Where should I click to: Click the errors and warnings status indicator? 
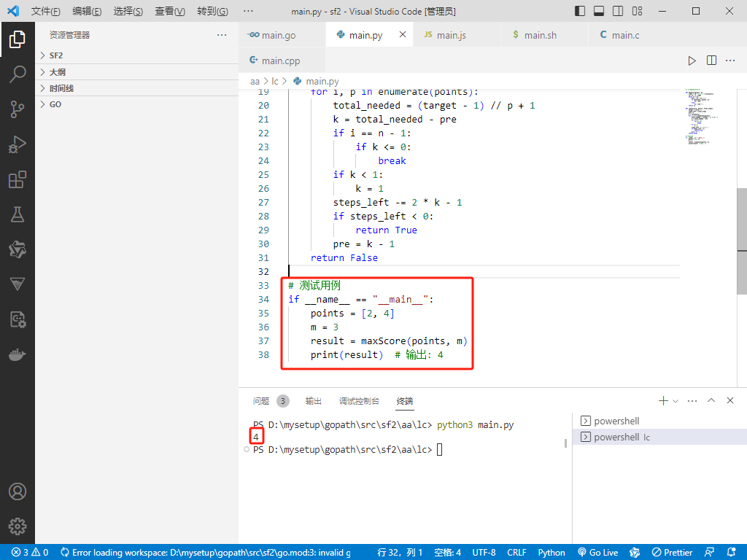tap(29, 553)
